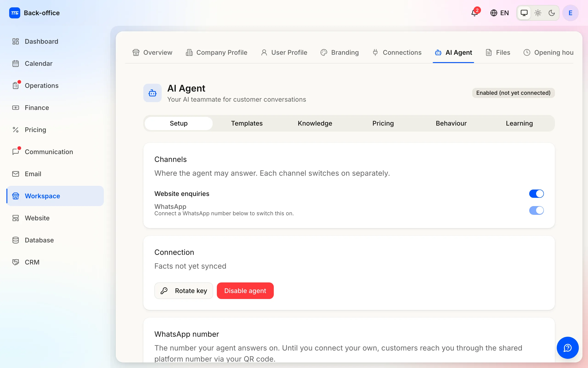This screenshot has width=588, height=368.
Task: Open Pricing in left sidebar
Action: (x=55, y=130)
